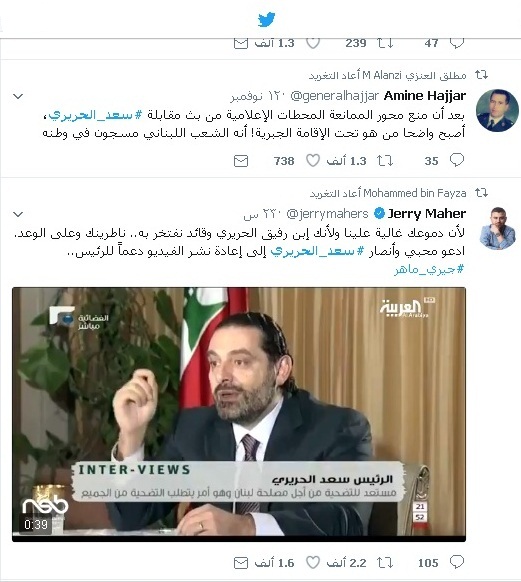Retweet Amine Hajjar's tweet
Screen dimensions: 521x582
(x=385, y=161)
